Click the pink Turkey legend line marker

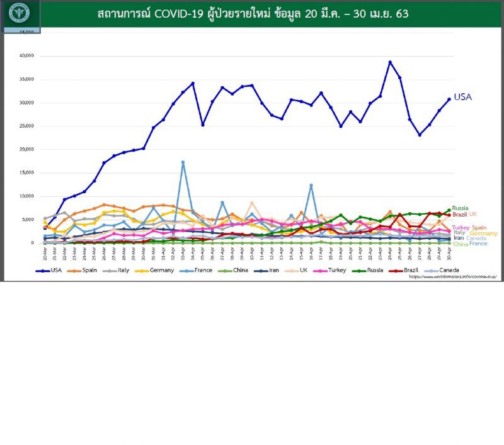[320, 271]
